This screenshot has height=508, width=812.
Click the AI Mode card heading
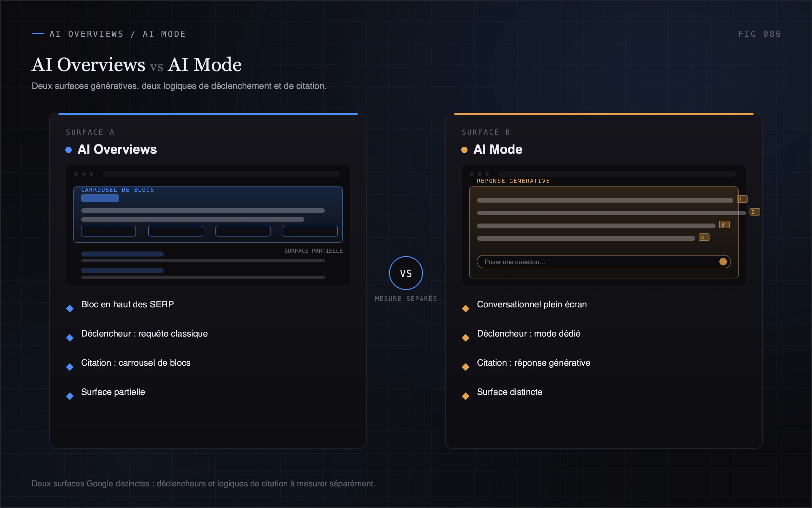click(x=498, y=150)
